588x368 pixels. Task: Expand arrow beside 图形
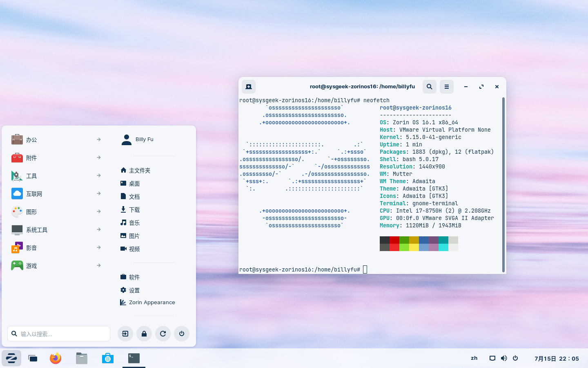tap(99, 211)
